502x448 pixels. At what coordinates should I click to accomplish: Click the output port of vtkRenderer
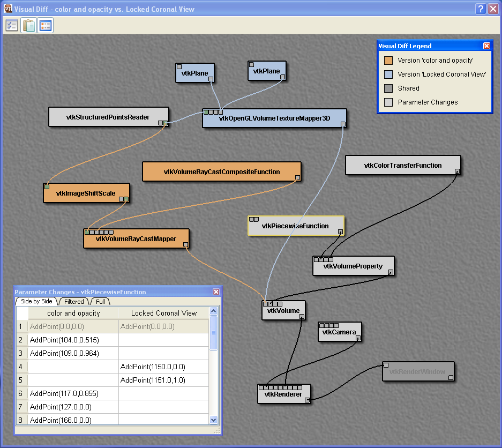[x=308, y=400]
